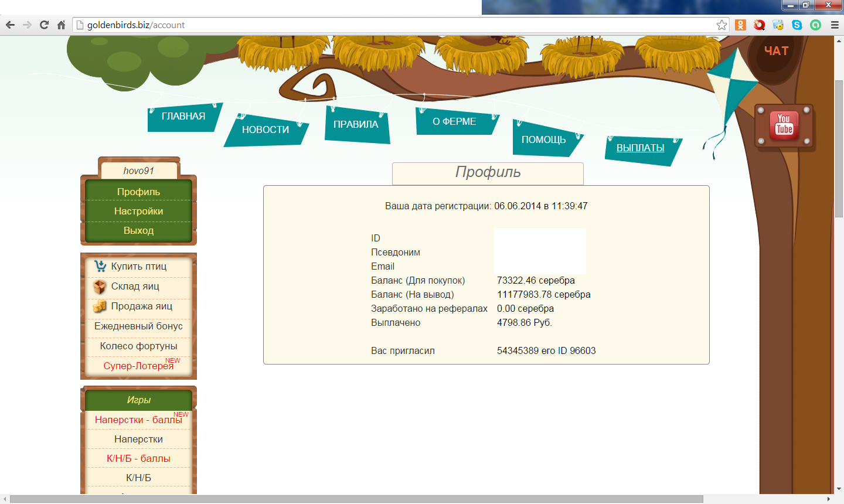Viewport: 844px width, 504px height.
Task: Follow the ВЫПЛАТЫ link
Action: click(x=640, y=148)
